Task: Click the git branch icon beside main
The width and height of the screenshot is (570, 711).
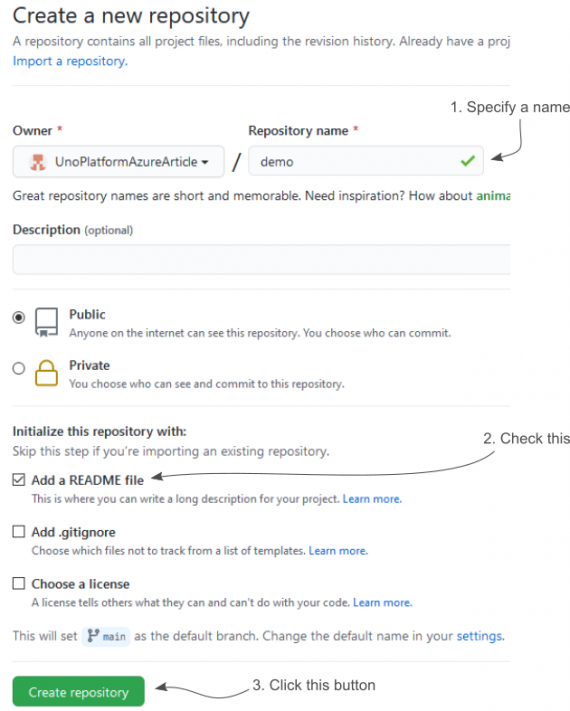Action: click(x=93, y=636)
